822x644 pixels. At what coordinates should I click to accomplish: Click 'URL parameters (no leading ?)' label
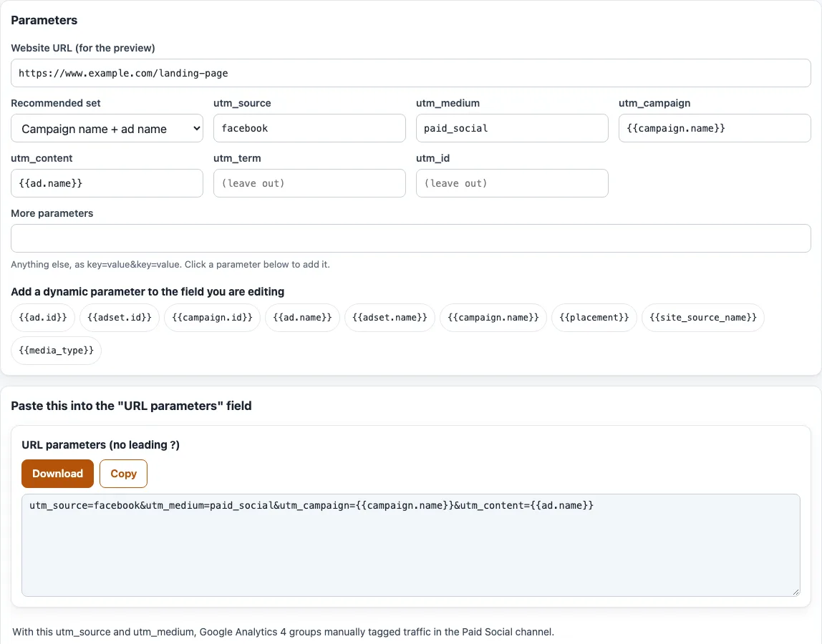[101, 445]
